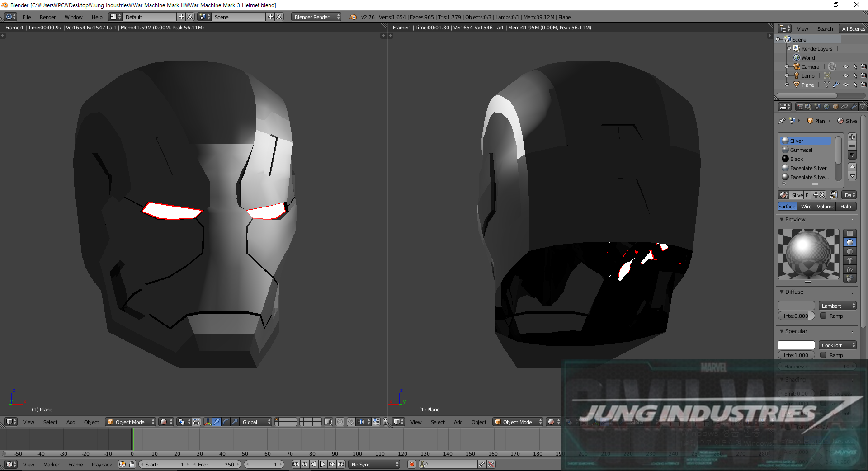Open the World properties tab (globe icon)
The width and height of the screenshot is (868, 471).
pos(826,107)
